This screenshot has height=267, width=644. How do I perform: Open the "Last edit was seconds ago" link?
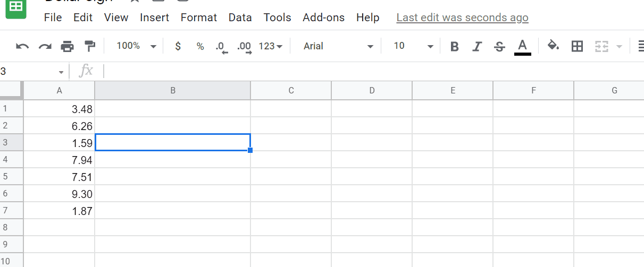point(462,18)
